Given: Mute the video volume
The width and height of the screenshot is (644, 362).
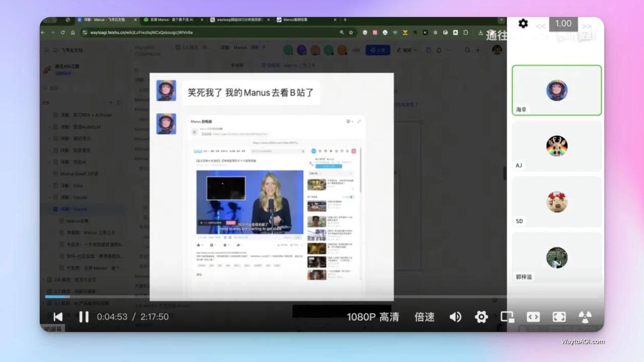Looking at the screenshot, I should click(455, 317).
